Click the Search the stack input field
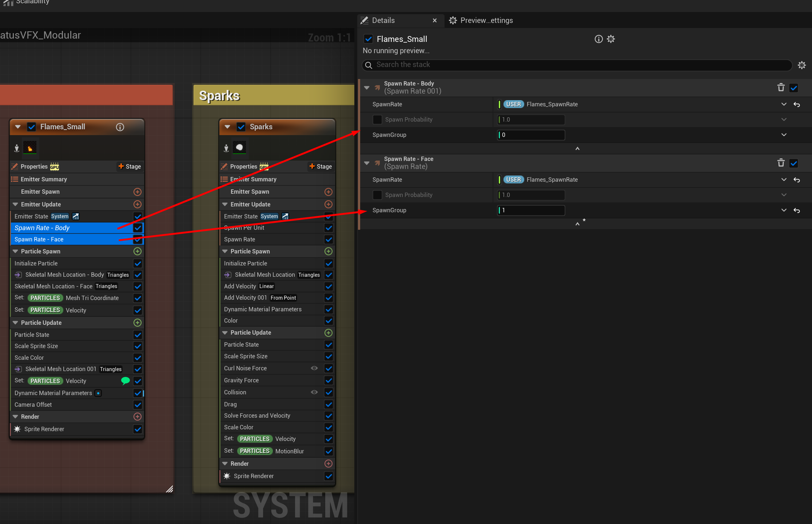The width and height of the screenshot is (812, 524). [578, 65]
